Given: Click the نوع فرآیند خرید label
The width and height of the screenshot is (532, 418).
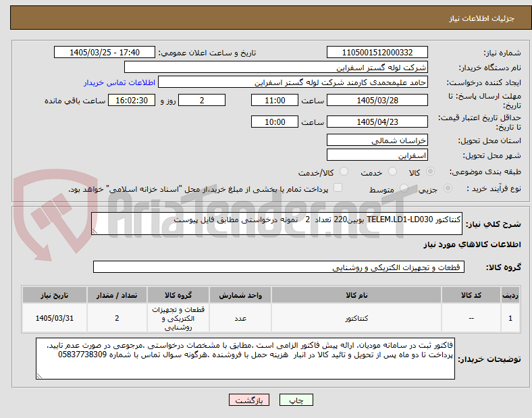Looking at the screenshot, I should pos(494,188).
